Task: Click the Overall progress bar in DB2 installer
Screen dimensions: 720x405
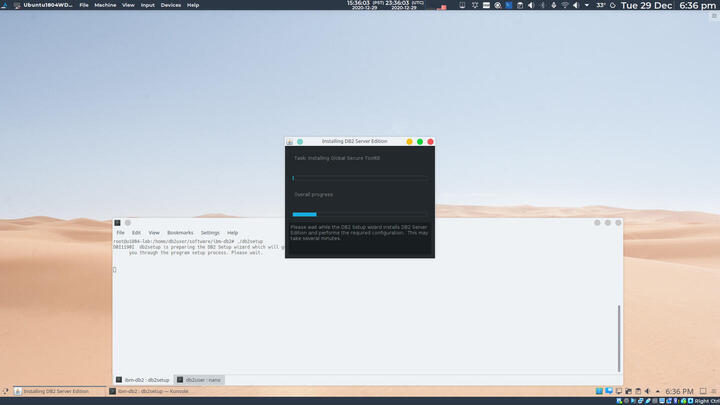Action: [x=359, y=214]
